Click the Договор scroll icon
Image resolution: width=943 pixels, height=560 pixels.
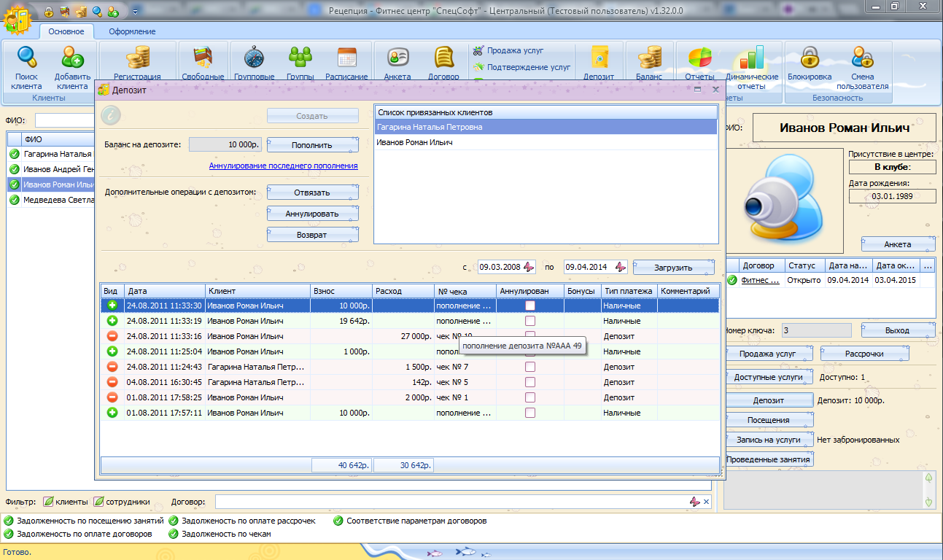coord(443,58)
